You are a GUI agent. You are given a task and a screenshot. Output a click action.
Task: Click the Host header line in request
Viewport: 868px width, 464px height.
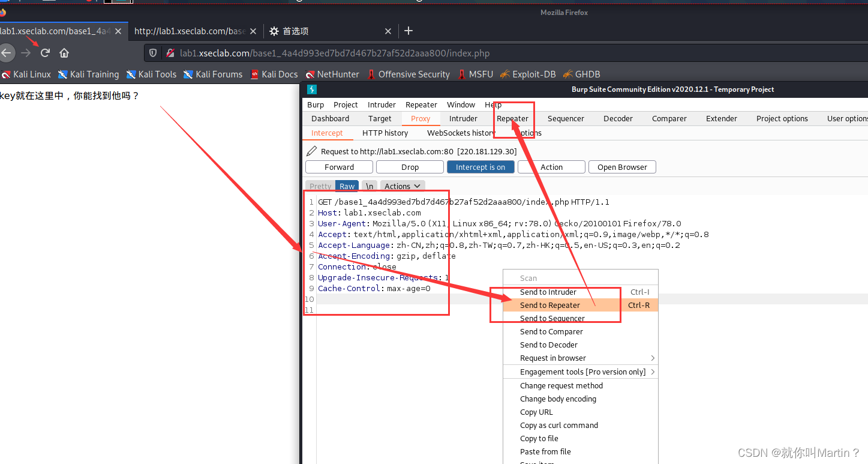tap(370, 212)
